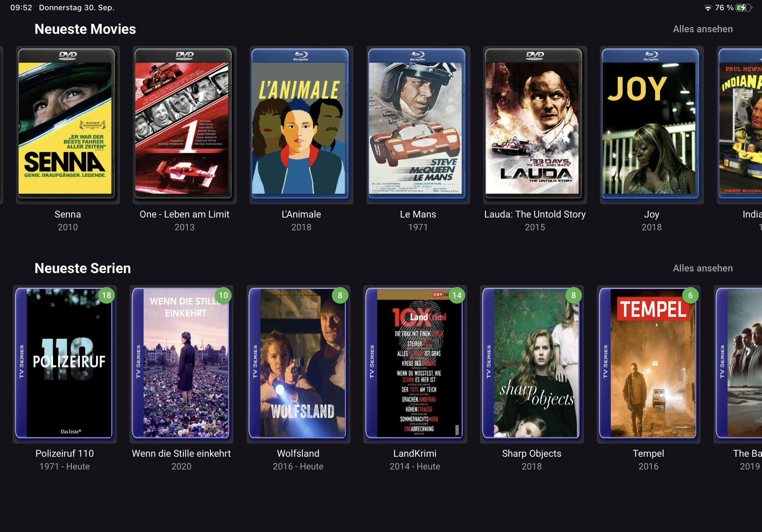The image size is (762, 532).
Task: Click the 2016 - Heute year label
Action: pos(298,466)
